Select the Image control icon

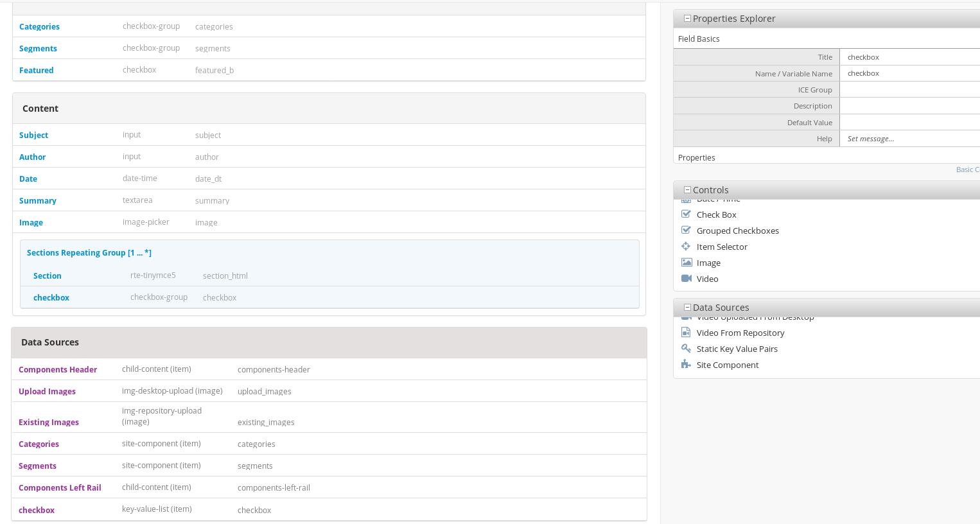pyautogui.click(x=686, y=262)
